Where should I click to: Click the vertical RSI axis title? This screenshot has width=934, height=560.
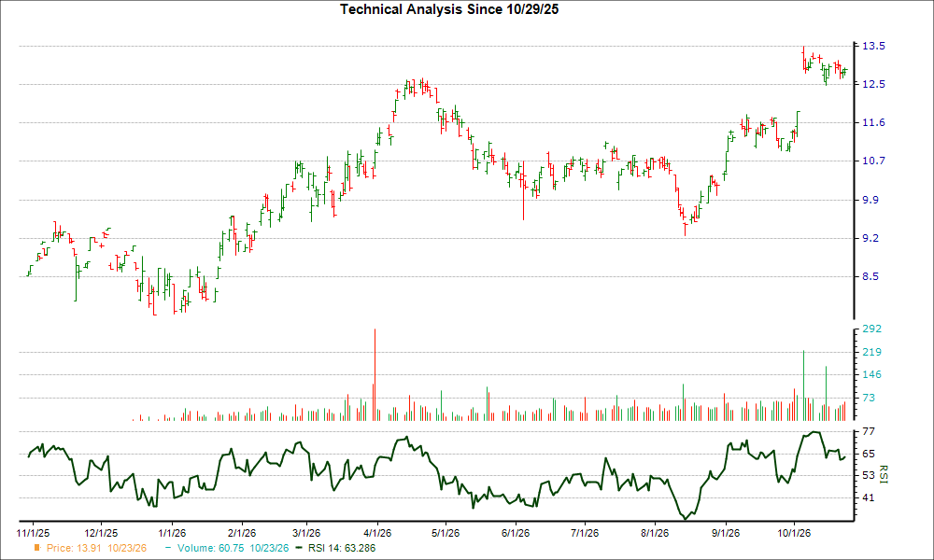tap(883, 474)
